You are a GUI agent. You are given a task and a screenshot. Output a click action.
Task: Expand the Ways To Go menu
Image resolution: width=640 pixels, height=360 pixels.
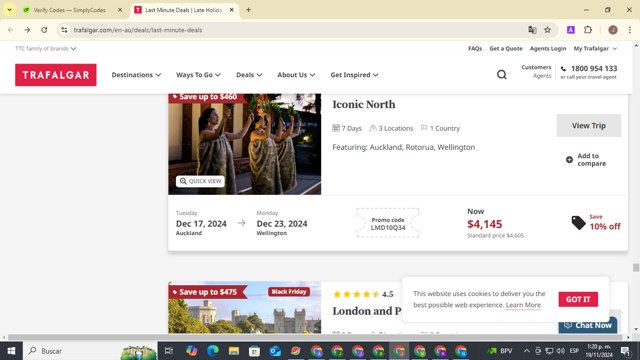coord(198,75)
